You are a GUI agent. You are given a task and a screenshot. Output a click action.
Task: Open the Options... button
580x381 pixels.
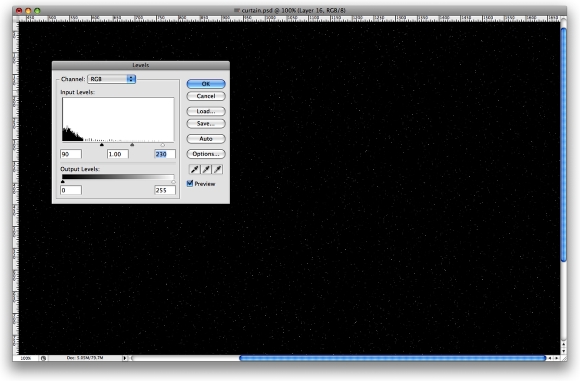206,154
